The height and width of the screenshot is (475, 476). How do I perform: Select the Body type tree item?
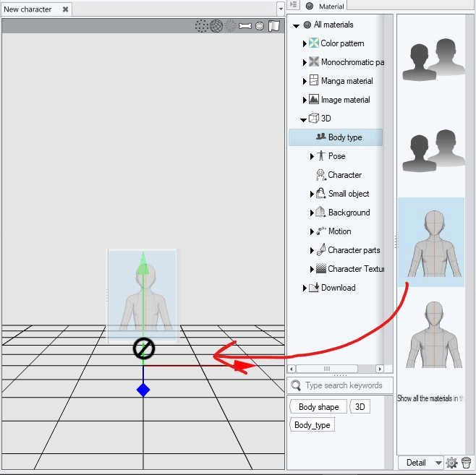coord(336,137)
